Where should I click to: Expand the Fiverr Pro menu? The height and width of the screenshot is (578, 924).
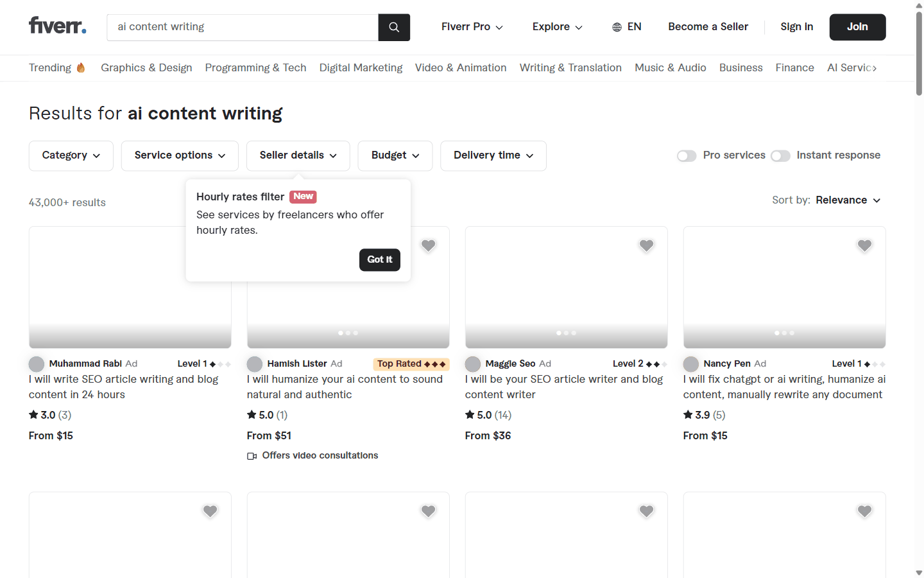pyautogui.click(x=472, y=27)
